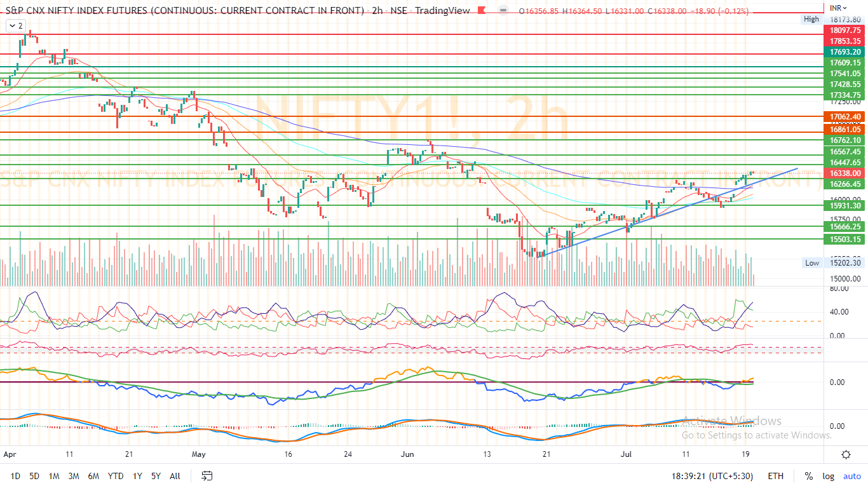
Task: Select the 5D date range
Action: (x=34, y=476)
